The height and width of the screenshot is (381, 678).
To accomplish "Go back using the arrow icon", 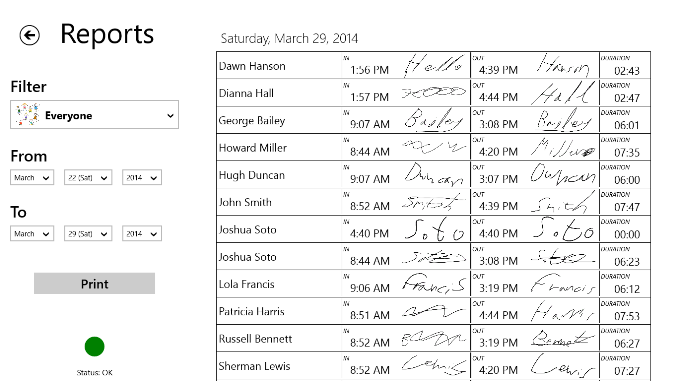I will 29,35.
